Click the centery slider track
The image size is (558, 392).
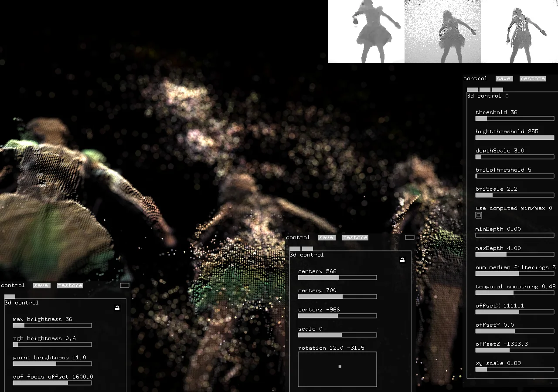337,297
